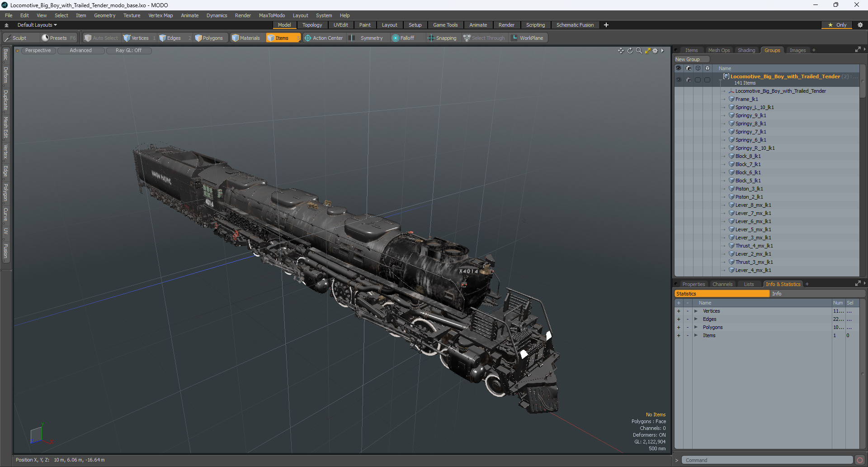Open the viewport options arrow menu
This screenshot has height=467, width=868.
click(662, 51)
